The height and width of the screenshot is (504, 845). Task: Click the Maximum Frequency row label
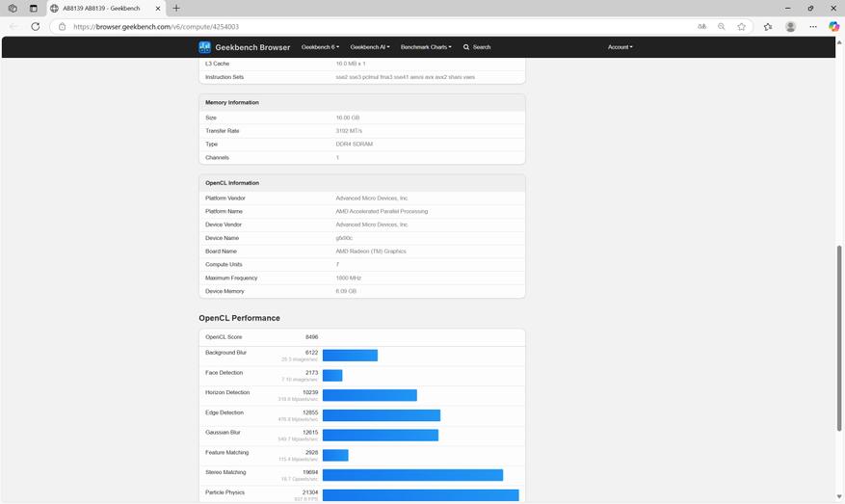click(x=231, y=279)
